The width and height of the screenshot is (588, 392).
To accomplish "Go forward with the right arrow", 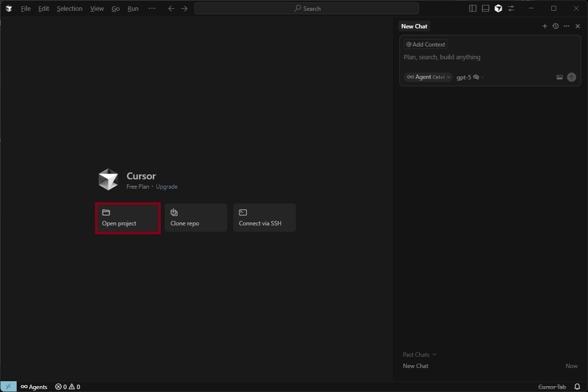I will (x=184, y=8).
